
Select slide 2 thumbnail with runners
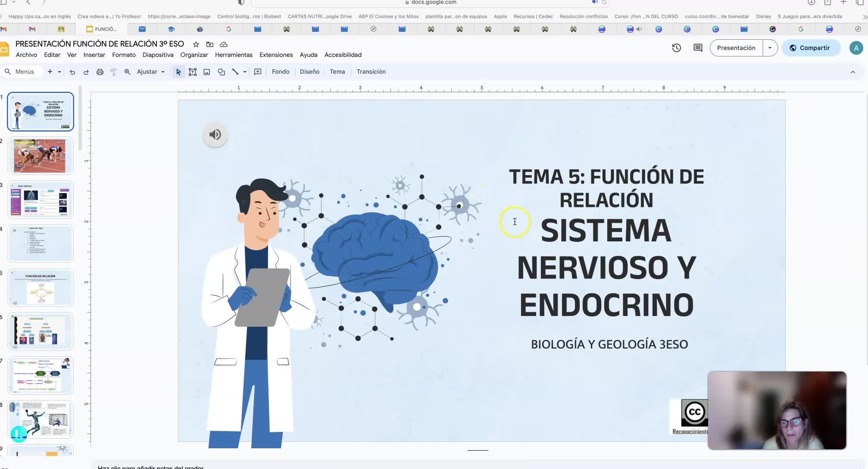[x=40, y=156]
